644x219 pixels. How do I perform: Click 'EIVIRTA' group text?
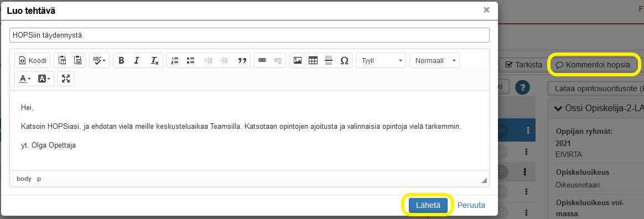click(569, 154)
